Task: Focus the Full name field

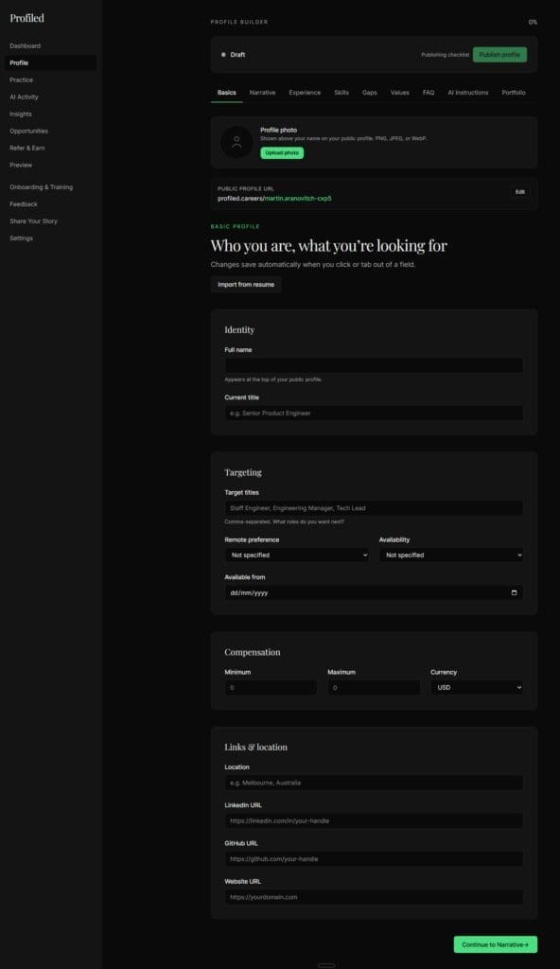Action: click(x=374, y=365)
